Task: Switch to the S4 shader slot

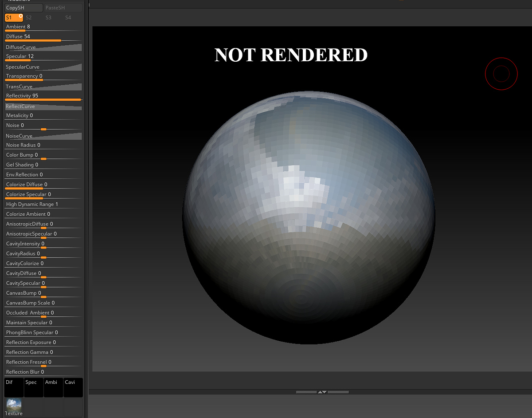Action: (68, 18)
